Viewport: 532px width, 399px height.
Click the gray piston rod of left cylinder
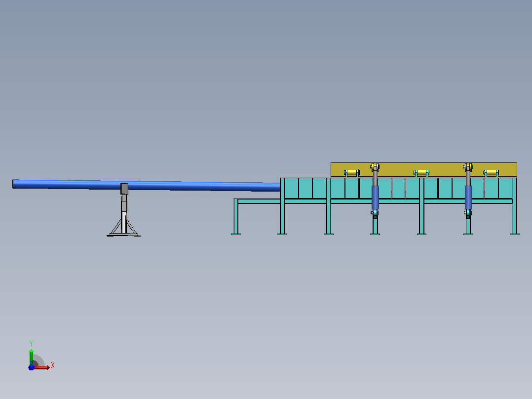[x=375, y=178]
